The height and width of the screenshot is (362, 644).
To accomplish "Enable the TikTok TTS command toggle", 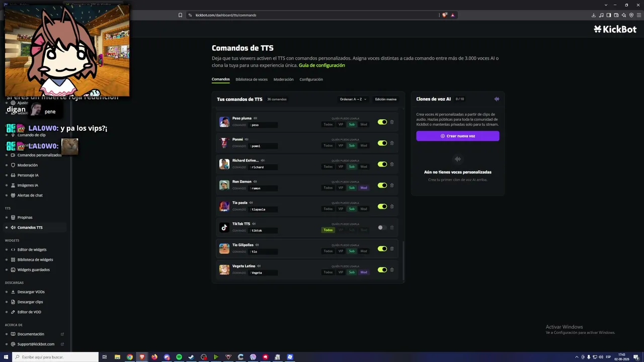I will 382,228.
